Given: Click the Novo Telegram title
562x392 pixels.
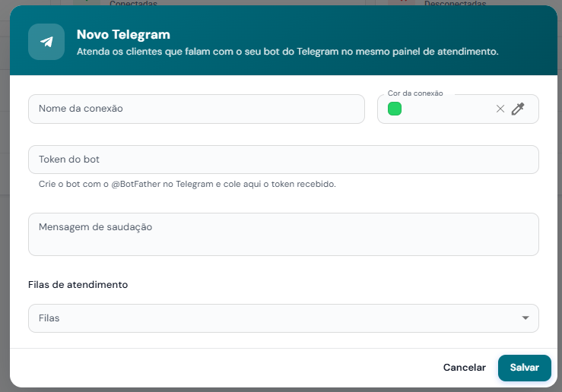Looking at the screenshot, I should pyautogui.click(x=123, y=34).
